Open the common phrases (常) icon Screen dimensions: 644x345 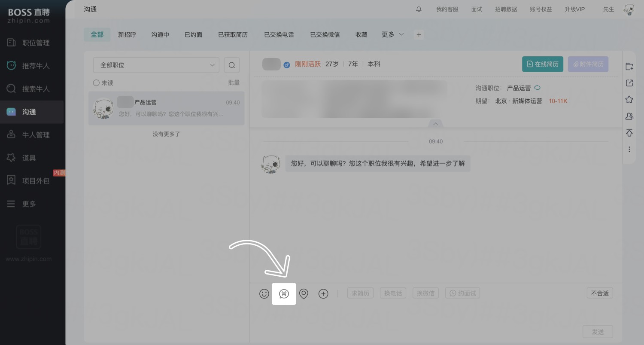click(x=284, y=293)
